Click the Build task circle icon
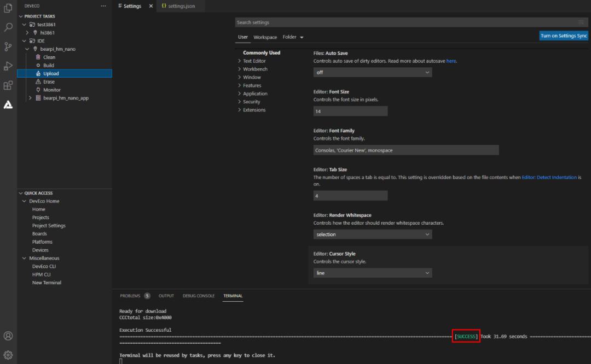The height and width of the screenshot is (364, 591). 38,66
